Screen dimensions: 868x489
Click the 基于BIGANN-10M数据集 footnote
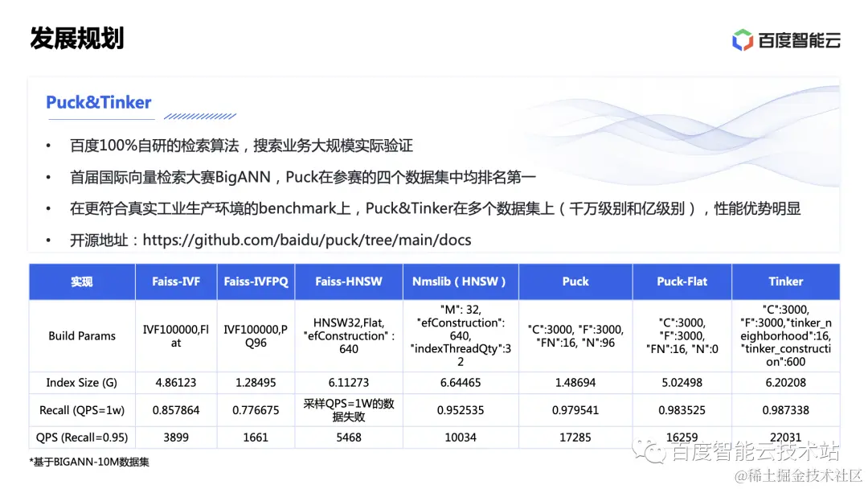[89, 462]
